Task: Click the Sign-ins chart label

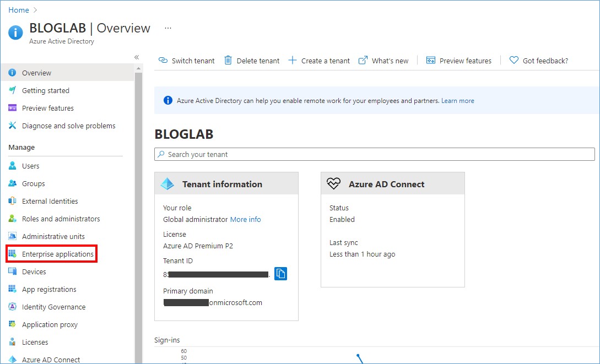Action: pos(167,340)
